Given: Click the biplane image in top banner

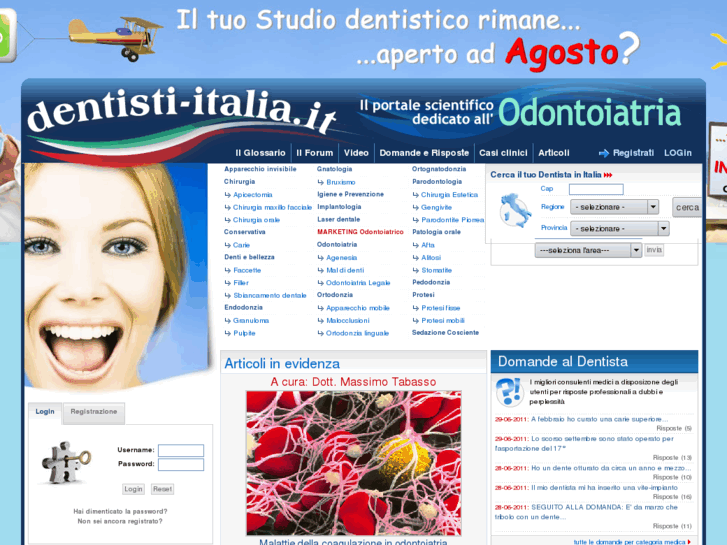Looking at the screenshot, I should pyautogui.click(x=115, y=38).
